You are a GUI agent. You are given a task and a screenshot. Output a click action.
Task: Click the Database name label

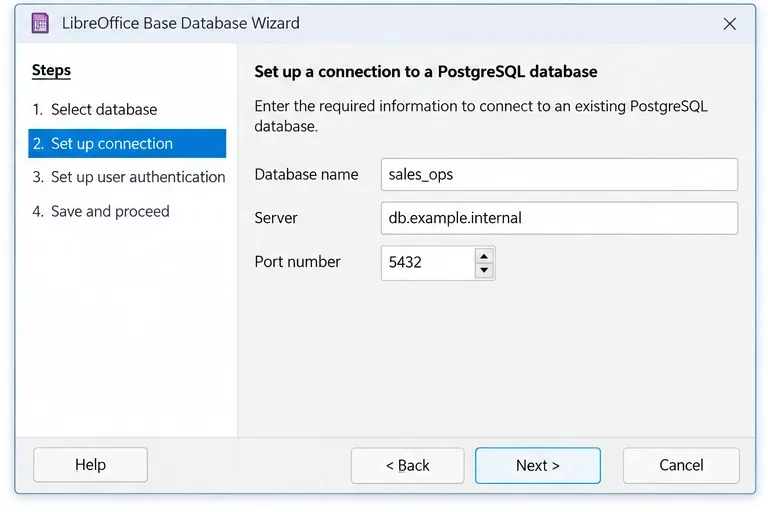307,174
